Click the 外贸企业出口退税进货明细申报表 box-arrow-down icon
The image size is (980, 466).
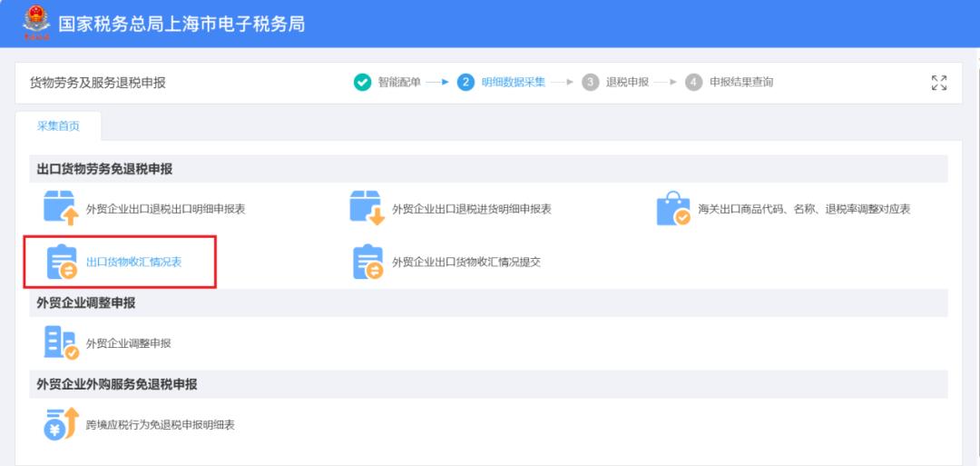[x=367, y=208]
